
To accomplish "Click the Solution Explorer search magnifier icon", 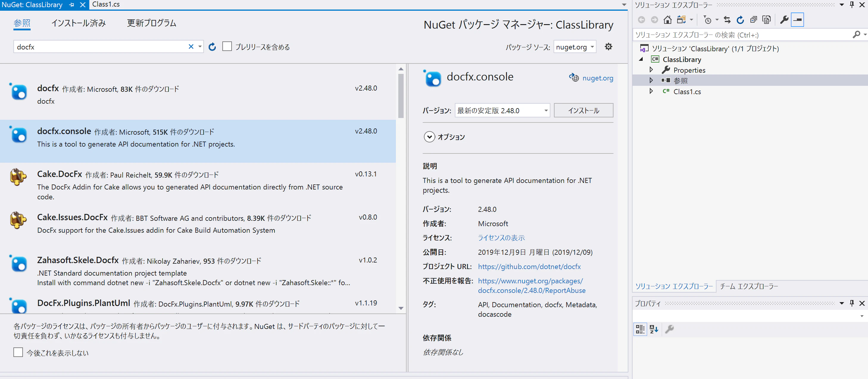I will (x=856, y=34).
